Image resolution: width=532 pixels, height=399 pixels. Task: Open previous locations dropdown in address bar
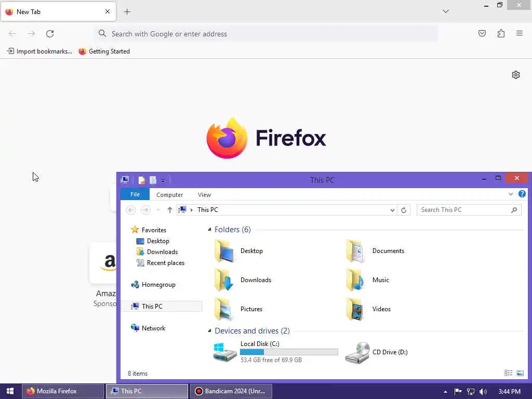[x=392, y=210]
